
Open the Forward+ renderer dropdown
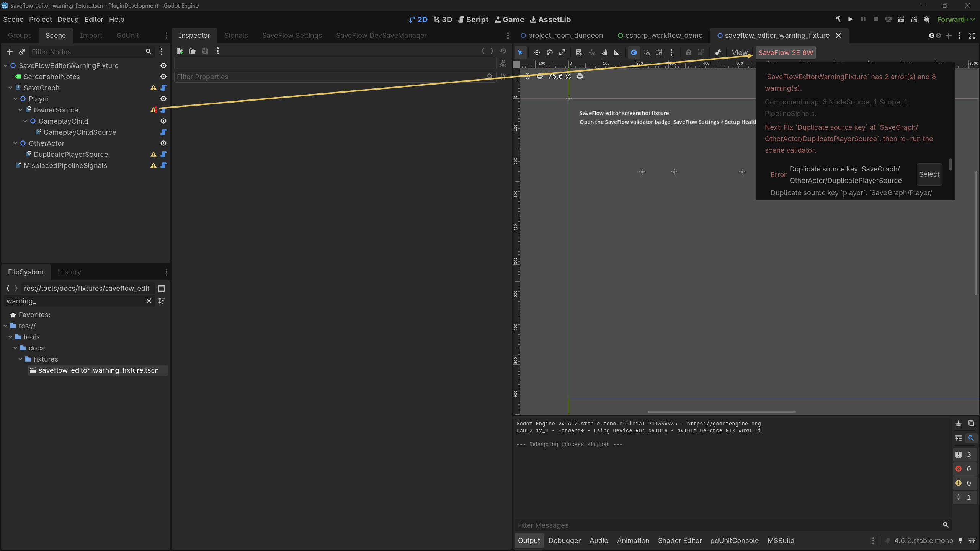[x=955, y=20]
